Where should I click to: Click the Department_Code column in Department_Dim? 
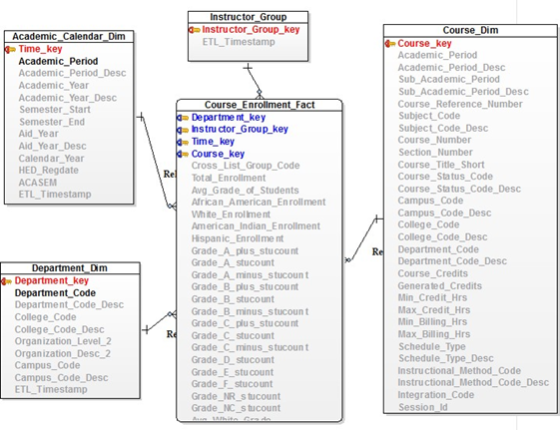pyautogui.click(x=55, y=293)
